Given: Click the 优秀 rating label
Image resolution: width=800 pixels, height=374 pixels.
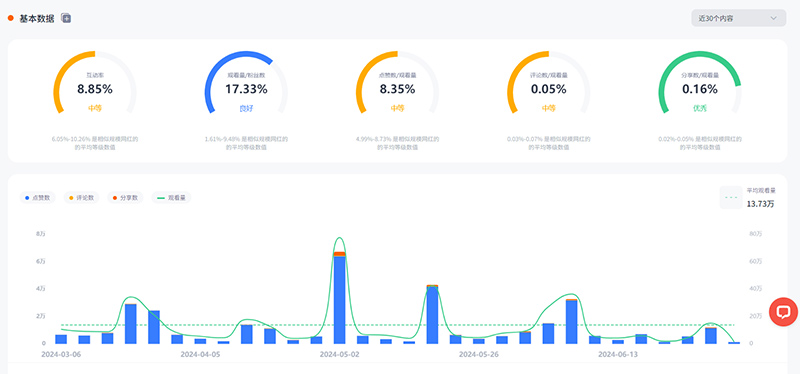Looking at the screenshot, I should point(699,108).
